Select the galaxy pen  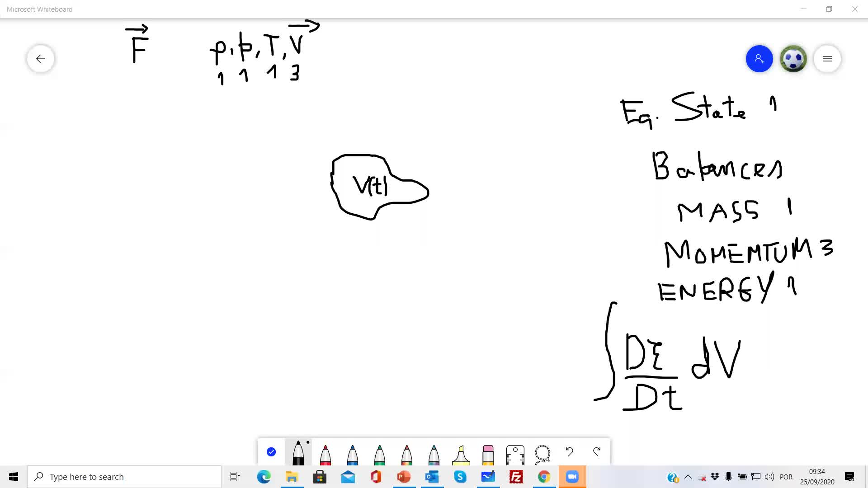click(434, 454)
